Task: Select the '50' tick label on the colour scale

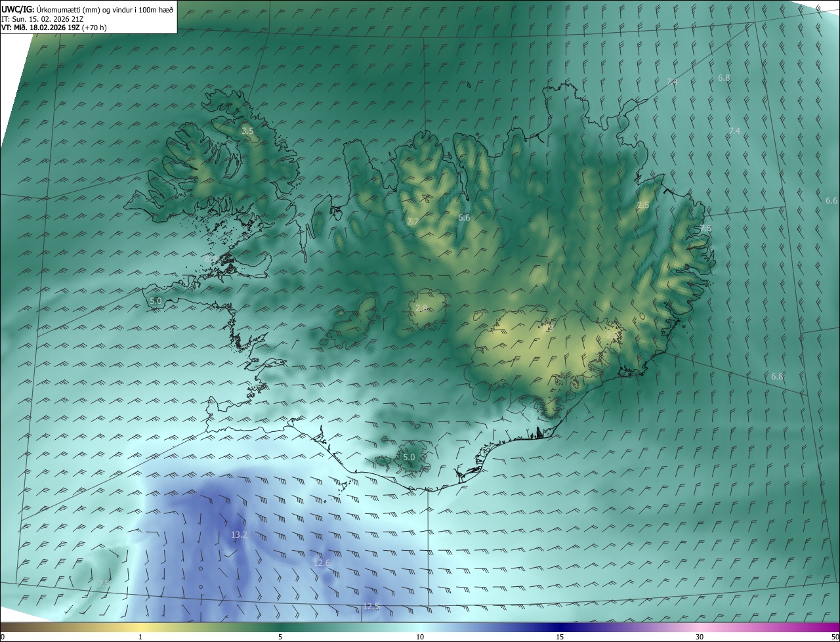Action: [x=835, y=637]
